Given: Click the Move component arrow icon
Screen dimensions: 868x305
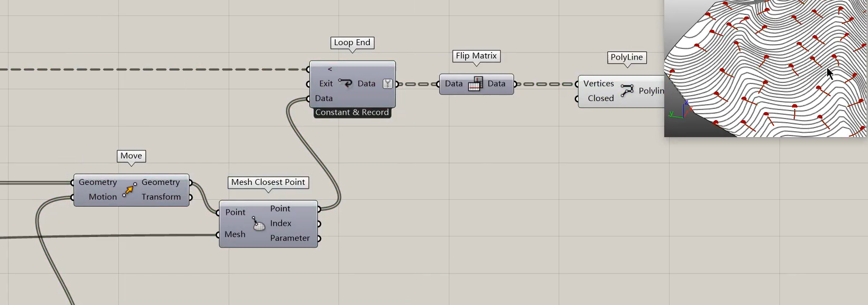Looking at the screenshot, I should tap(129, 190).
